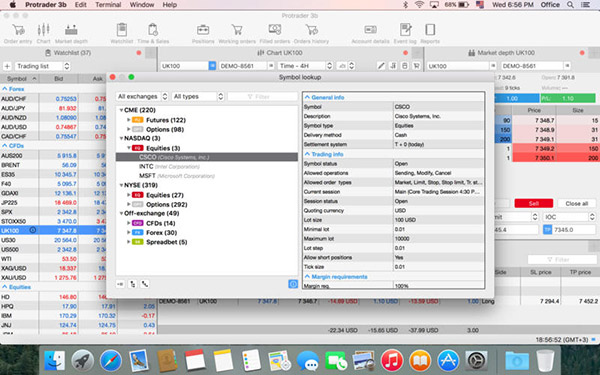Viewport: 600px width, 375px height.
Task: Open the Watchlist toolbar icon
Action: click(x=122, y=33)
